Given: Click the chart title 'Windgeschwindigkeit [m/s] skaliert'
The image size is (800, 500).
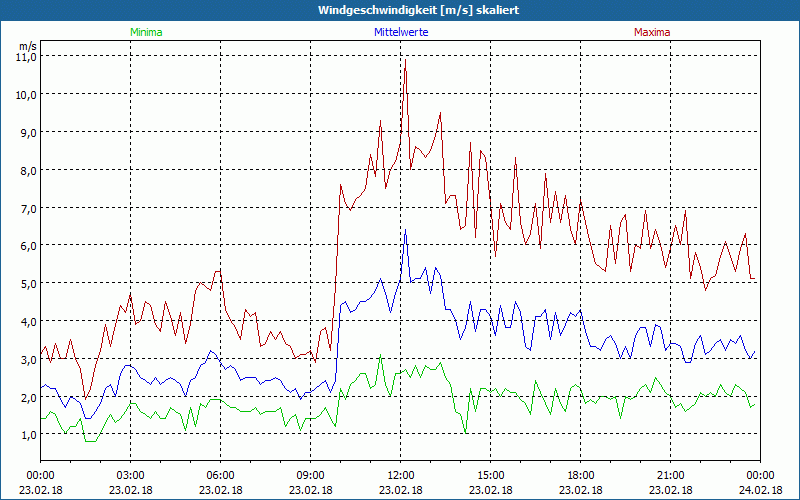Looking at the screenshot, I should click(x=418, y=10).
